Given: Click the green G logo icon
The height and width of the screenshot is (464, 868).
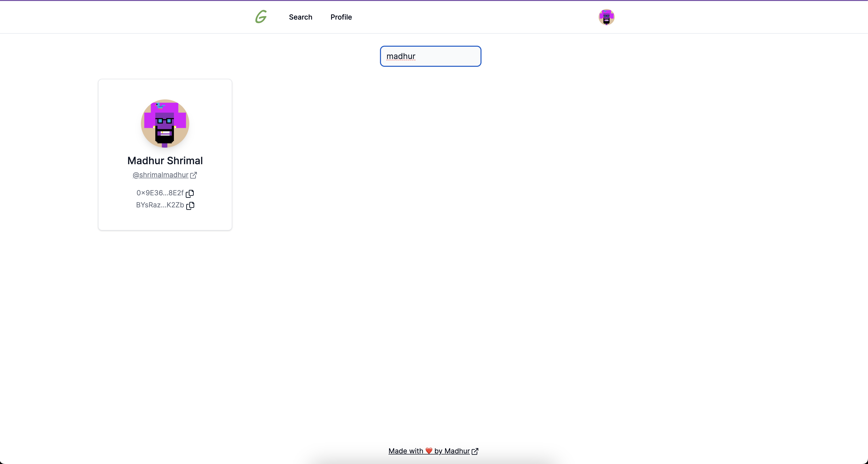Looking at the screenshot, I should [261, 17].
